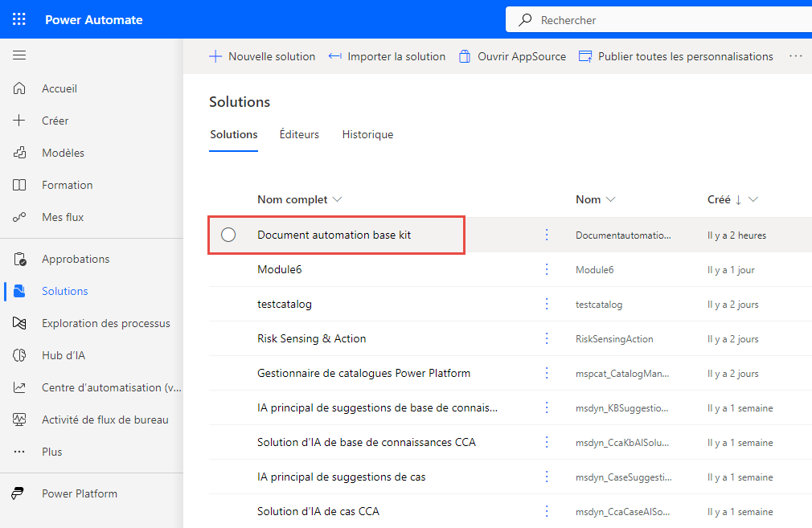This screenshot has width=812, height=528.
Task: Open more options for Gestionnaire de catalogues Power Platform
Action: point(547,373)
